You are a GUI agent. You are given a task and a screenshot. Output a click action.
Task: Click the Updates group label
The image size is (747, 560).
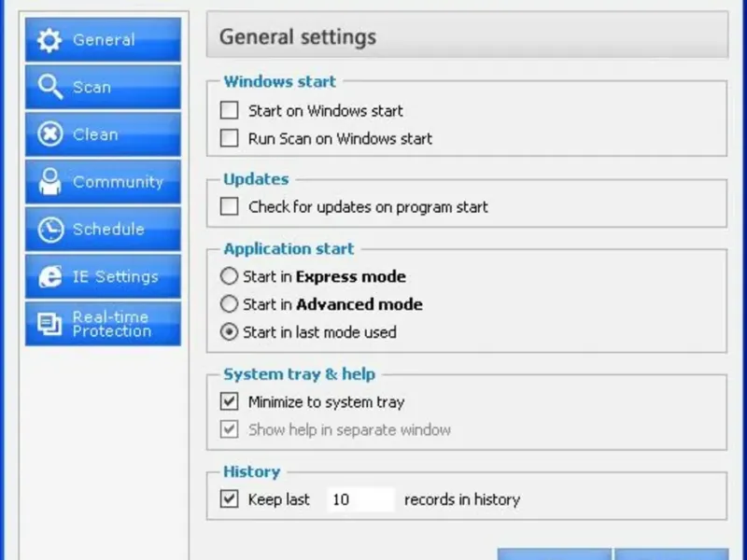pyautogui.click(x=256, y=179)
